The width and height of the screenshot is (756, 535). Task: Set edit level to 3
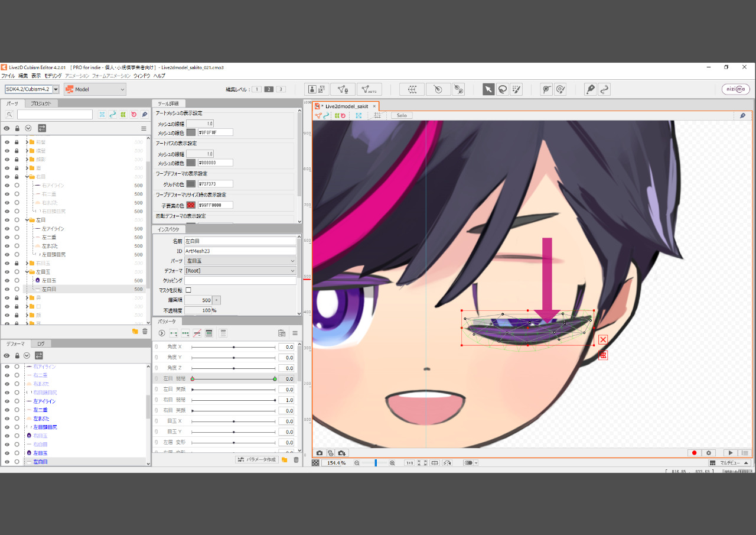281,89
